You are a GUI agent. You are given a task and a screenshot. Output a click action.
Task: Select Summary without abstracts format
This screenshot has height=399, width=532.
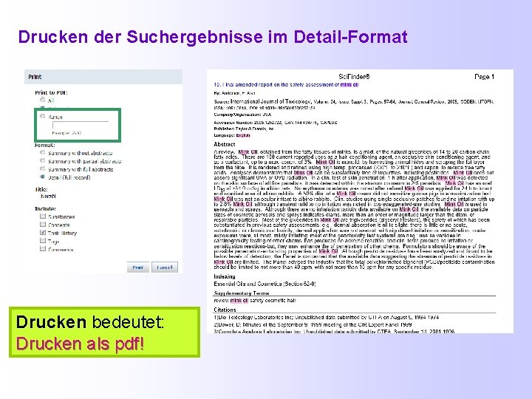click(x=42, y=153)
